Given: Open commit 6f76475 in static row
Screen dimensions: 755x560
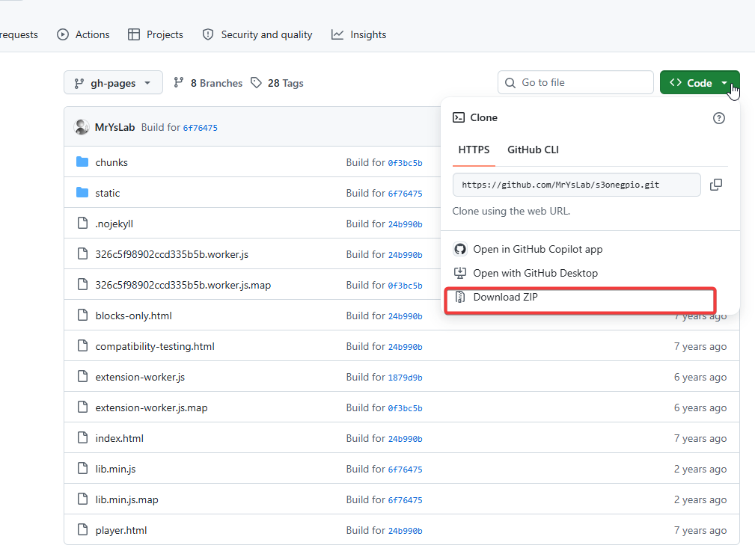Looking at the screenshot, I should (405, 194).
